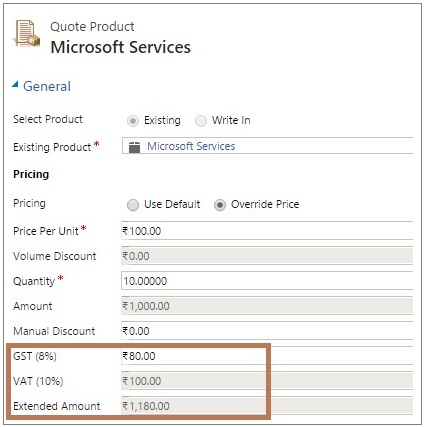The height and width of the screenshot is (427, 425).
Task: Click the Quote Product document icon
Action: 26,33
